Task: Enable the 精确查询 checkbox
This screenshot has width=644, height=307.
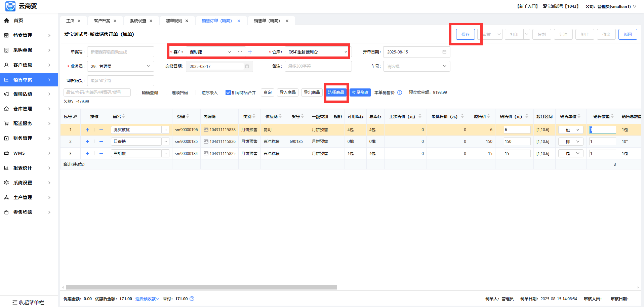Action: click(x=138, y=92)
